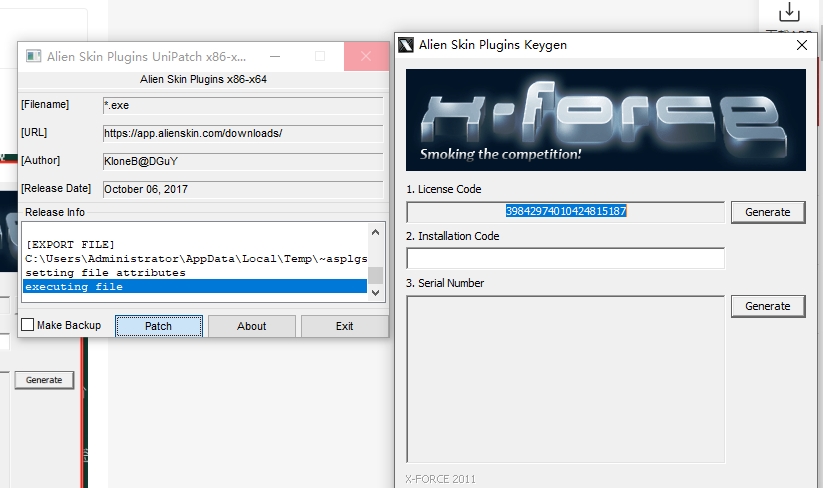Click the X-Force banner image
Image resolution: width=823 pixels, height=488 pixels.
[606, 120]
